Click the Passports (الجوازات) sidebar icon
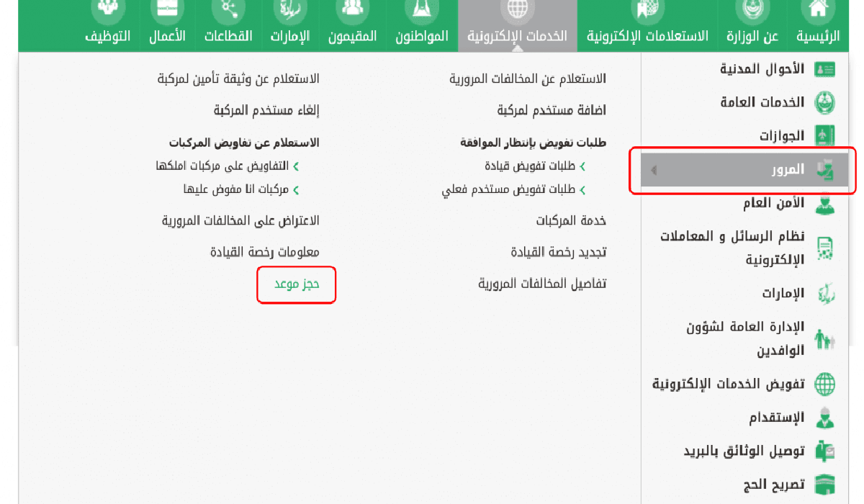The image size is (864, 504). pos(824,136)
